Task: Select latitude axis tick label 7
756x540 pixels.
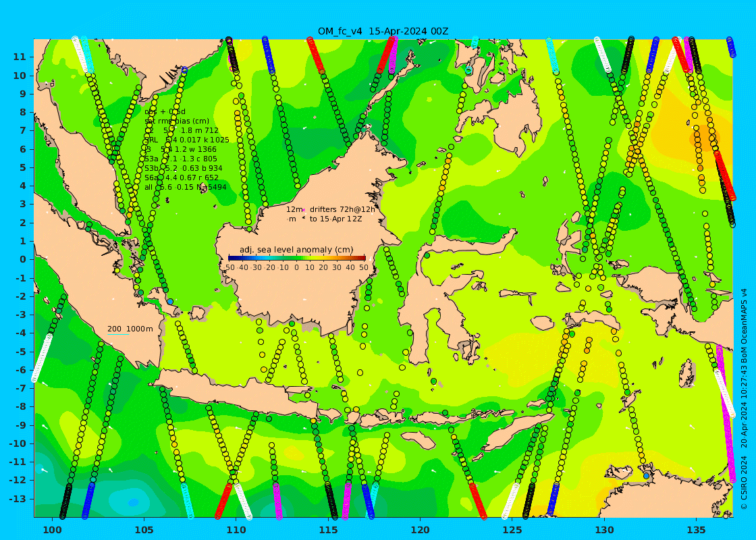Action: [23, 131]
